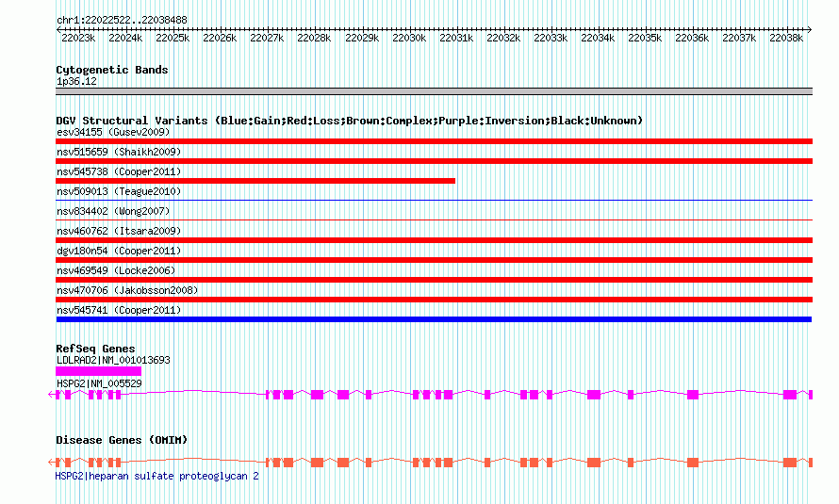839x504 pixels.
Task: Click the nsv545738 (Cooper2011) partial red bar
Action: point(255,181)
